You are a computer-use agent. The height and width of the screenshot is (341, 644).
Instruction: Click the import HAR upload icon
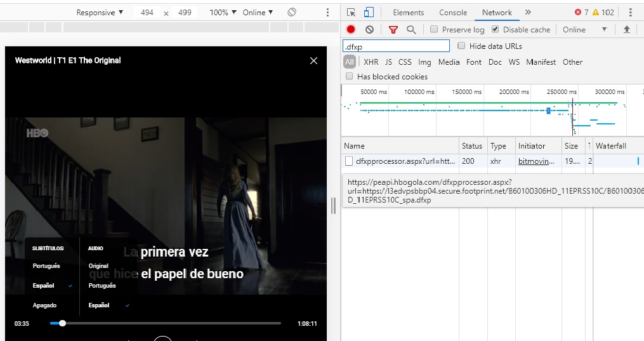tap(627, 29)
